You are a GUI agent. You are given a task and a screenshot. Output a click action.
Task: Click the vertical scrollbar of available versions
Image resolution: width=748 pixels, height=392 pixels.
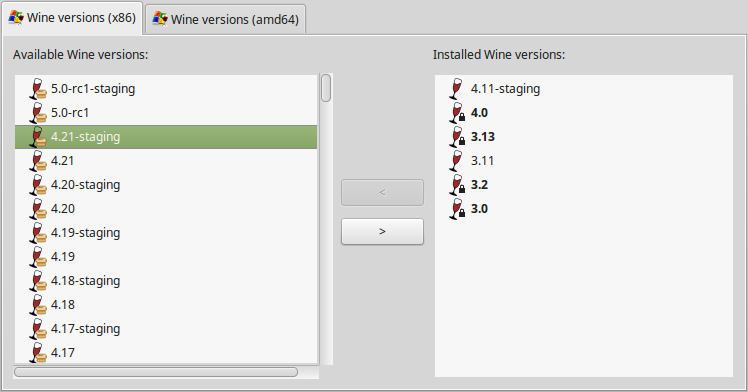coord(326,219)
